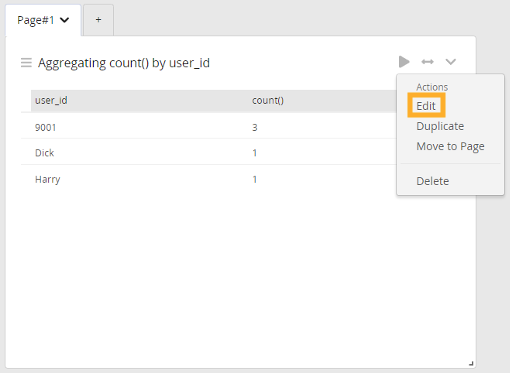Choose Duplicate from the Actions menu

click(x=440, y=126)
